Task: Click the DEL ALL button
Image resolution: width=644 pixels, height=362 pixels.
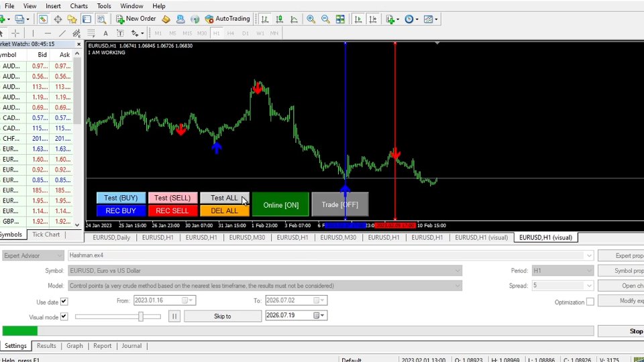Action: 224,210
